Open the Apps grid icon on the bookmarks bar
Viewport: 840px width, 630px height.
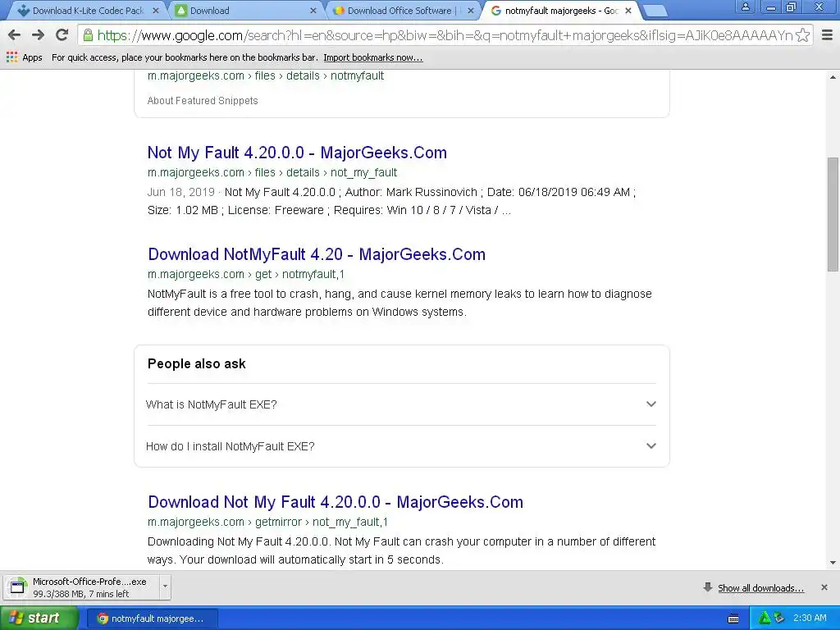click(11, 57)
